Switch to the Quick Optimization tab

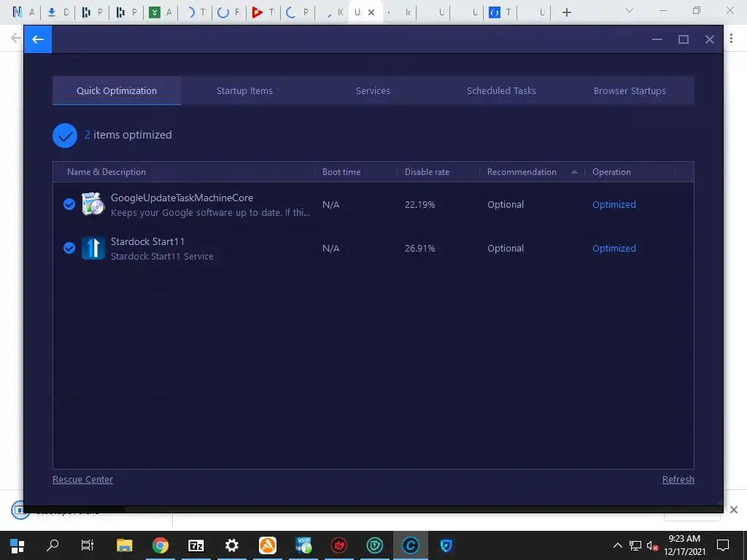pos(117,90)
